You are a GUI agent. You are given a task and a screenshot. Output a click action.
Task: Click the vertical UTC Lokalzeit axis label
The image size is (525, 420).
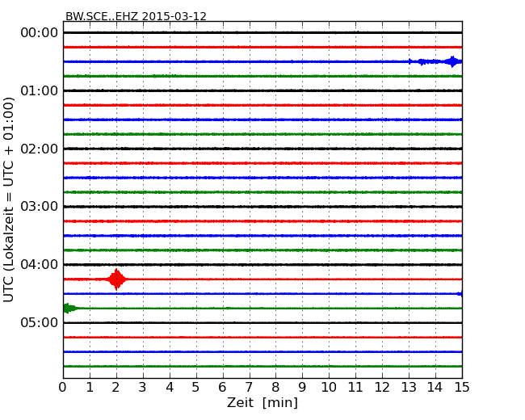(10, 199)
